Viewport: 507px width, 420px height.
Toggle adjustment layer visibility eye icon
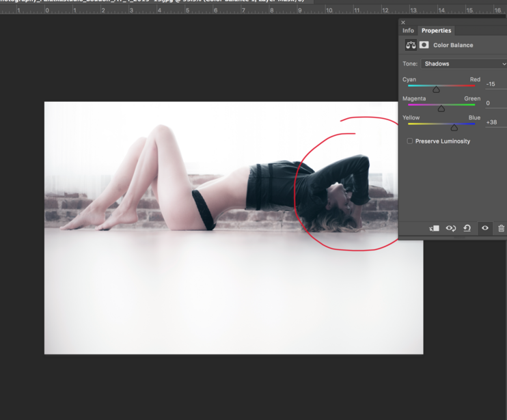click(484, 228)
